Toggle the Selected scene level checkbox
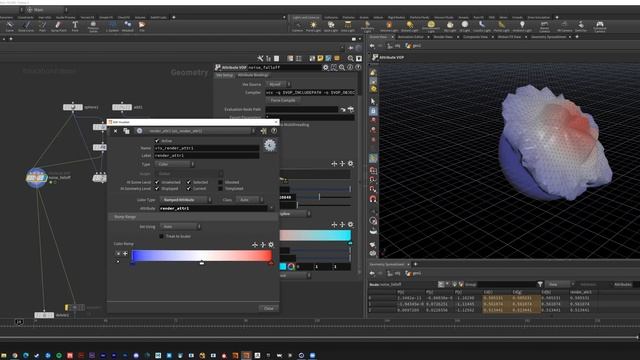Viewport: 640px width, 360px height. pyautogui.click(x=189, y=182)
